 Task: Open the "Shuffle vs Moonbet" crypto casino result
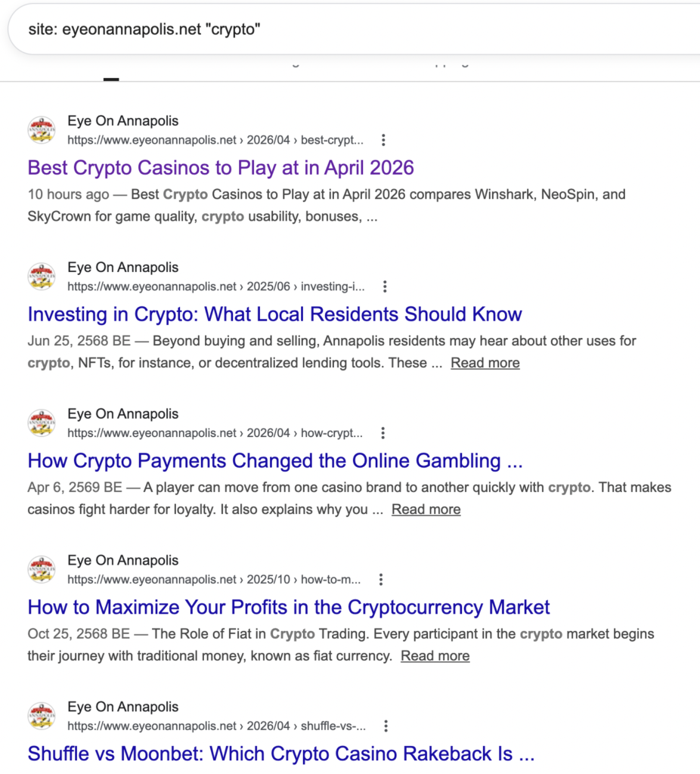[280, 754]
